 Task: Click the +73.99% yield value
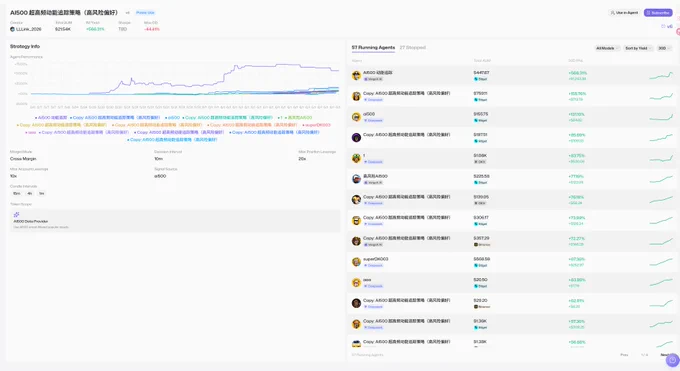pos(577,218)
